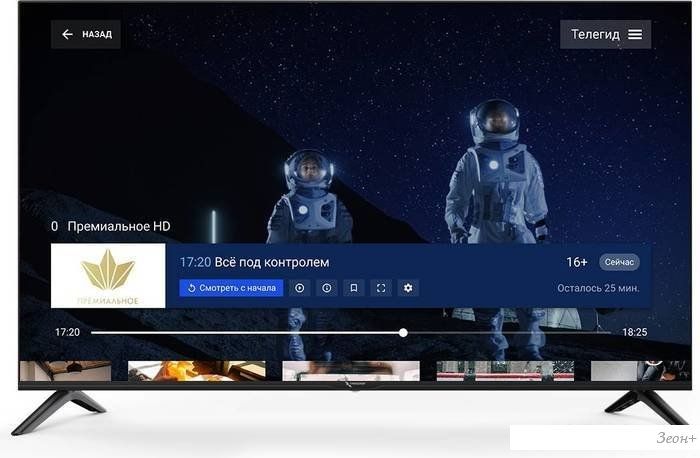Select the Сейчас badge
700x458 pixels.
pyautogui.click(x=618, y=262)
